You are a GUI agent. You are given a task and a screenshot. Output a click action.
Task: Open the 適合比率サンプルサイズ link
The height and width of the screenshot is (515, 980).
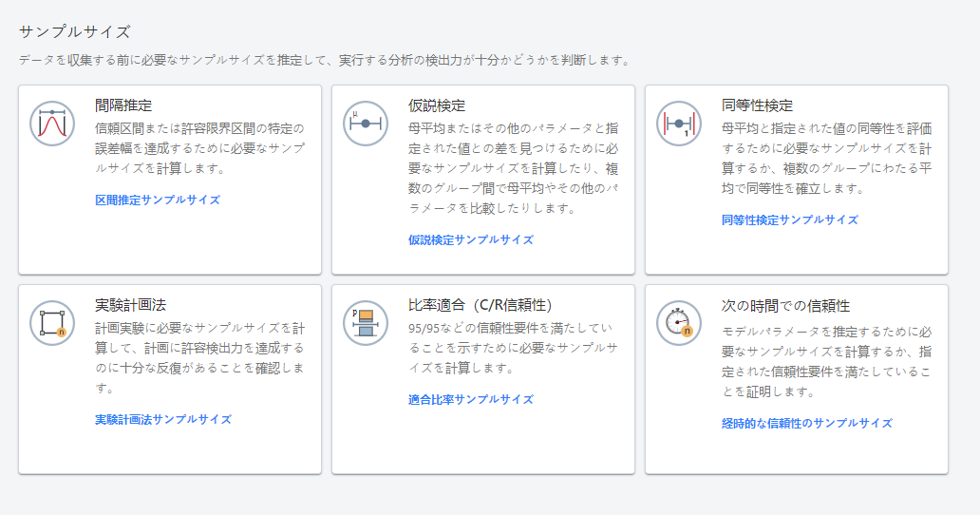click(471, 400)
